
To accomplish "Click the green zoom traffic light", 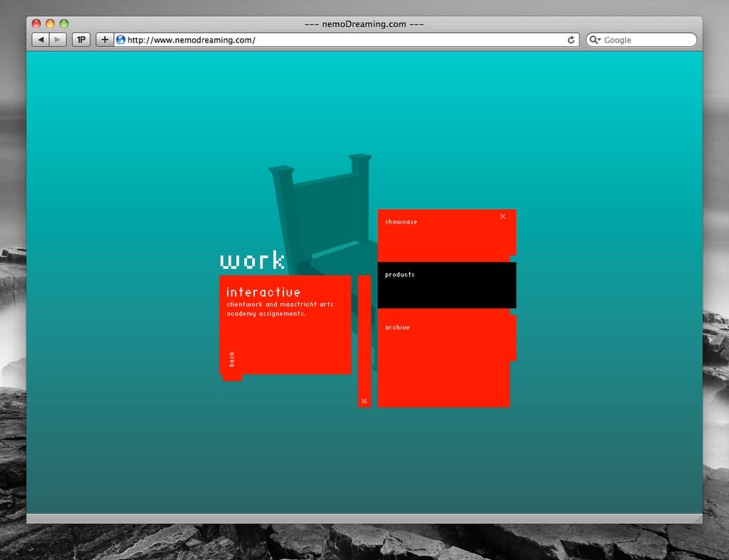I will tap(64, 23).
